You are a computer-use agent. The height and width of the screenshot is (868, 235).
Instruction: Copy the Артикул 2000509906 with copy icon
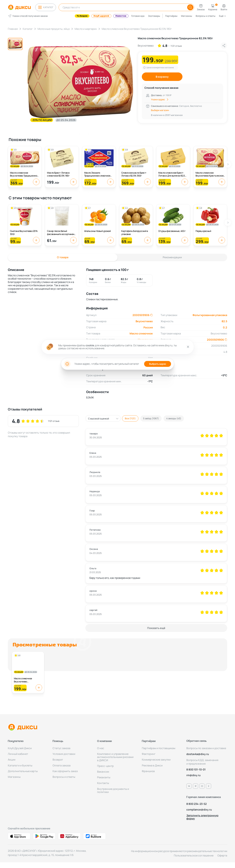click(x=151, y=315)
